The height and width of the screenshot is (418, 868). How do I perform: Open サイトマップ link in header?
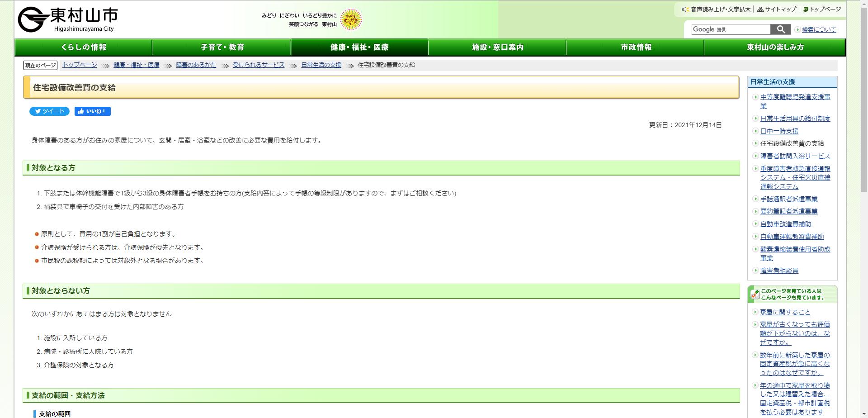click(x=777, y=9)
